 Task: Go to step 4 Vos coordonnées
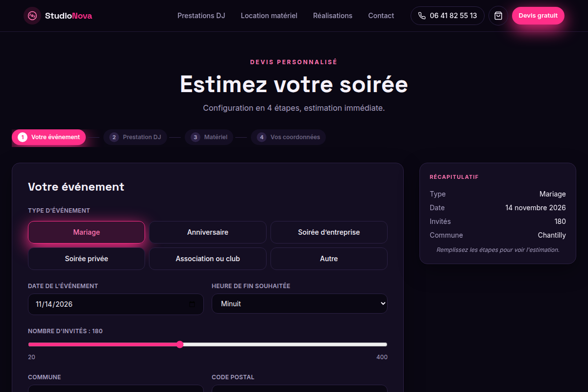[x=288, y=137]
